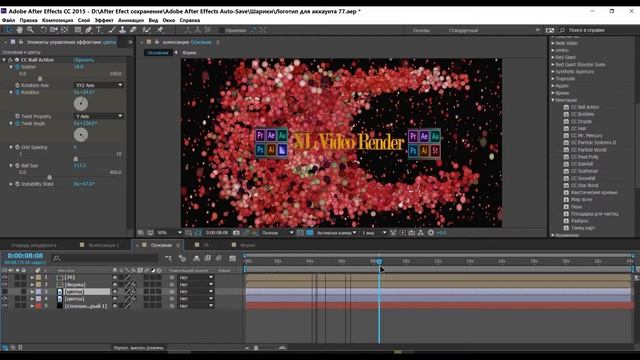Image resolution: width=640 pixels, height=360 pixels.
Task: Open the viewer resolution dropdown
Action: point(277,233)
